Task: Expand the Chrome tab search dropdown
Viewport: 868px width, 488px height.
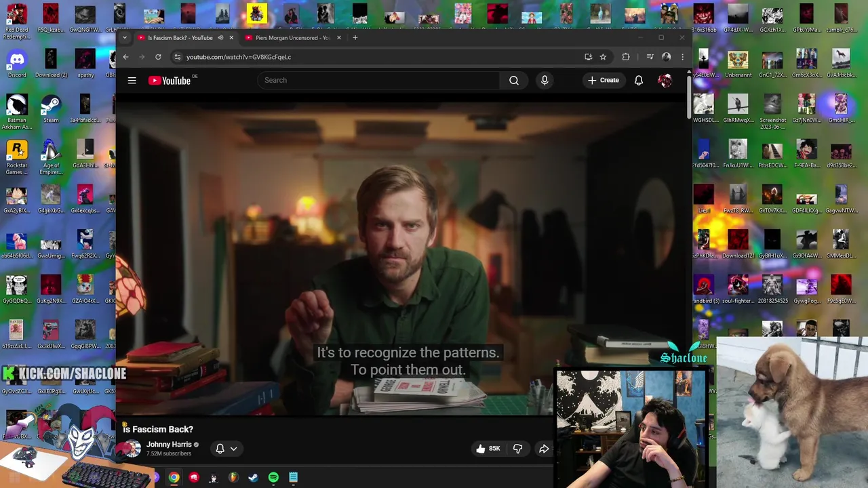Action: (x=125, y=37)
